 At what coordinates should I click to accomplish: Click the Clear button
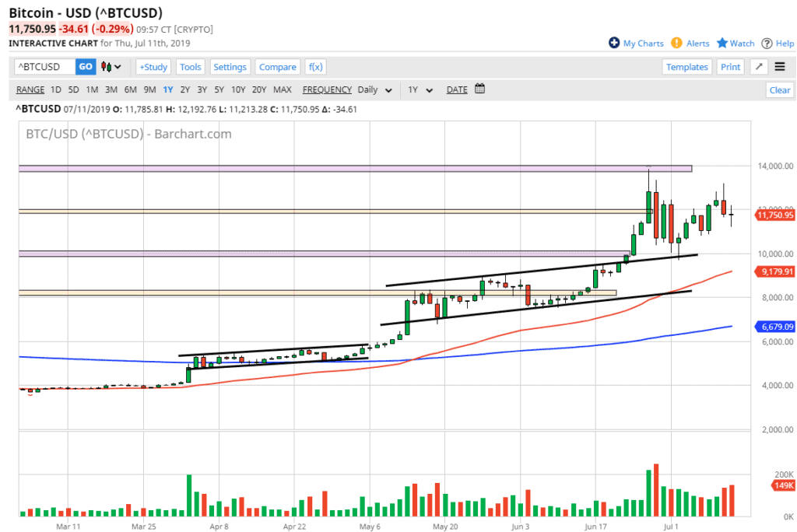(779, 90)
